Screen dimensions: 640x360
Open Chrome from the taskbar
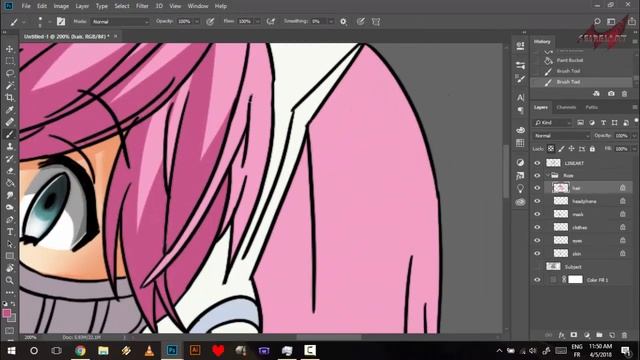coord(80,350)
